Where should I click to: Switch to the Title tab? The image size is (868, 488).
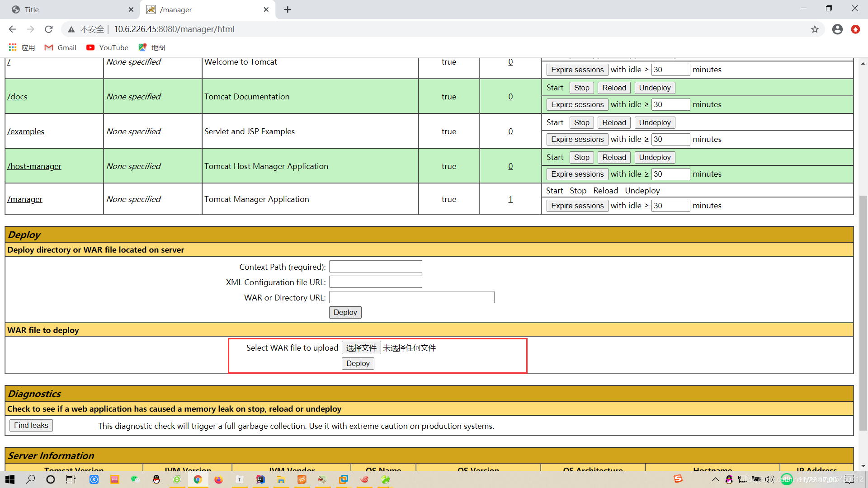coord(70,9)
